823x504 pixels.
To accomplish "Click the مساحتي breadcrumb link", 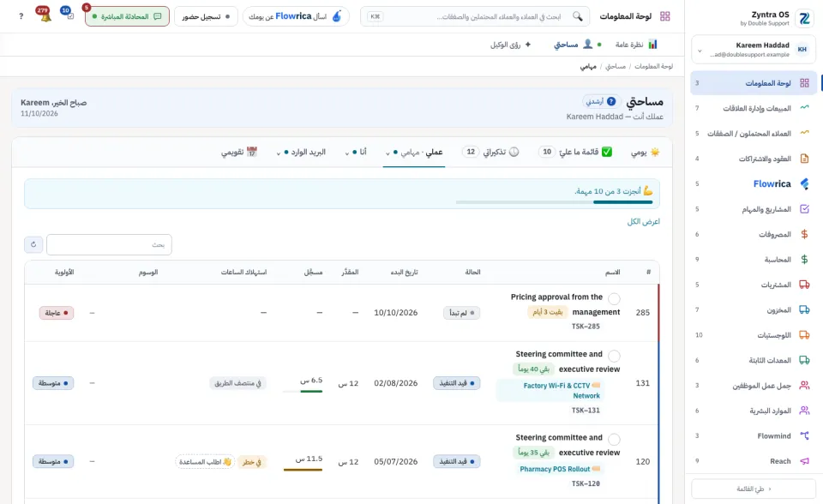I will (x=616, y=66).
